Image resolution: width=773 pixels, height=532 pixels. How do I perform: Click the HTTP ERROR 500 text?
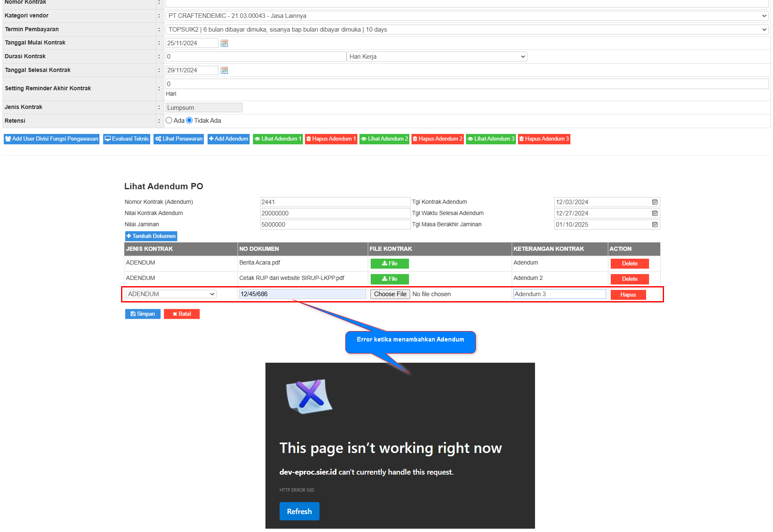point(297,490)
